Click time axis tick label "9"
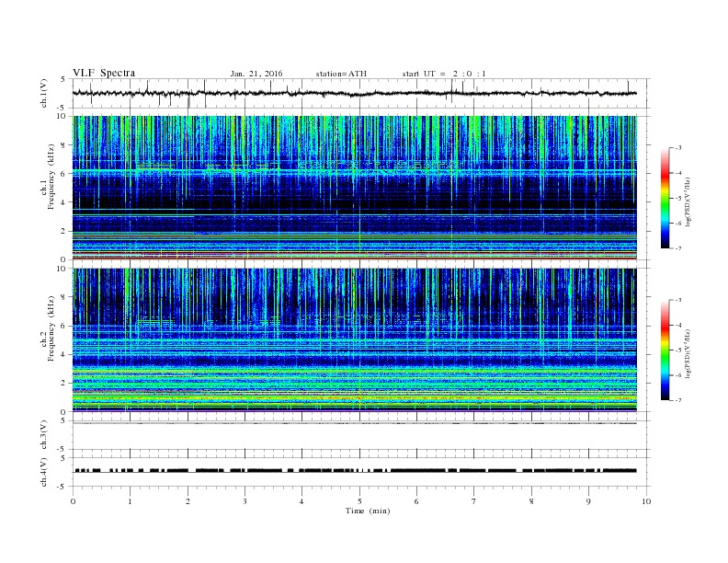This screenshot has width=728, height=563. click(588, 501)
